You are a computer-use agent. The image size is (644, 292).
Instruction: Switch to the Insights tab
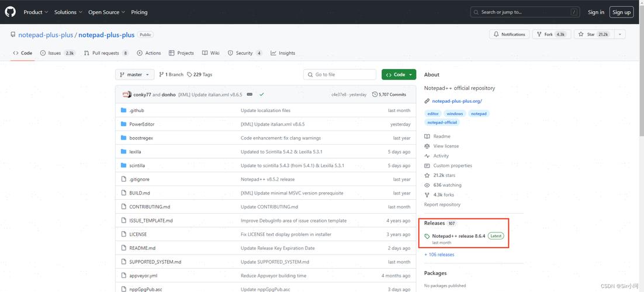tap(283, 53)
